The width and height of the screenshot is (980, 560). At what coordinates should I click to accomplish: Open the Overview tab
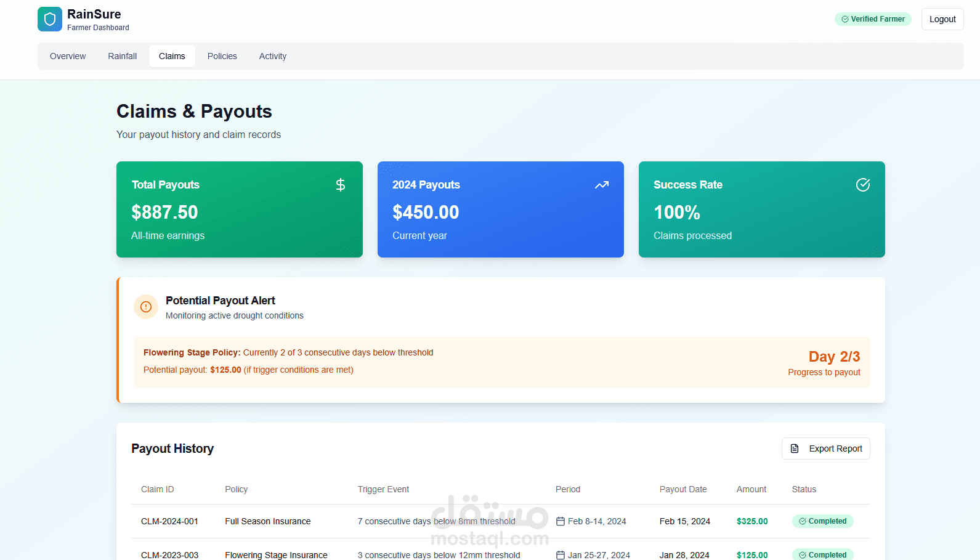[68, 56]
